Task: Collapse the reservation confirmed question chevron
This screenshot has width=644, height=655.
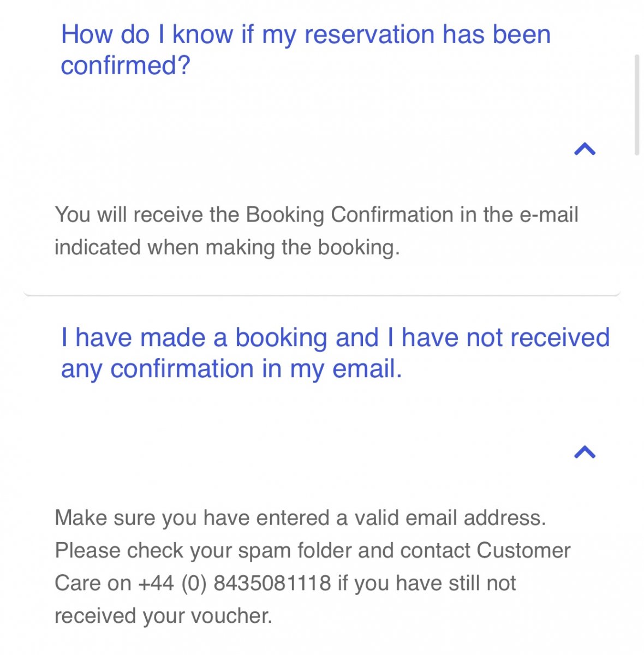Action: click(x=585, y=148)
